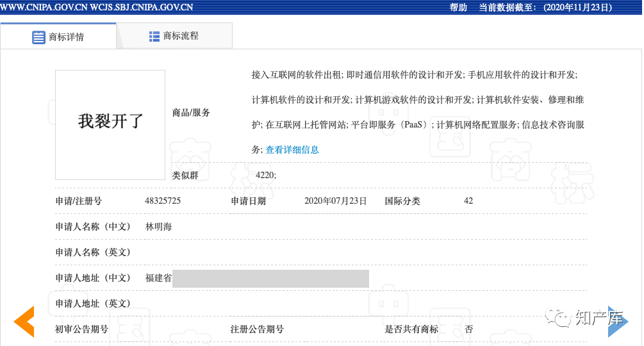Screen dimensions: 644x346
Task: Click the 注册公告期号 label
Action: pyautogui.click(x=257, y=329)
